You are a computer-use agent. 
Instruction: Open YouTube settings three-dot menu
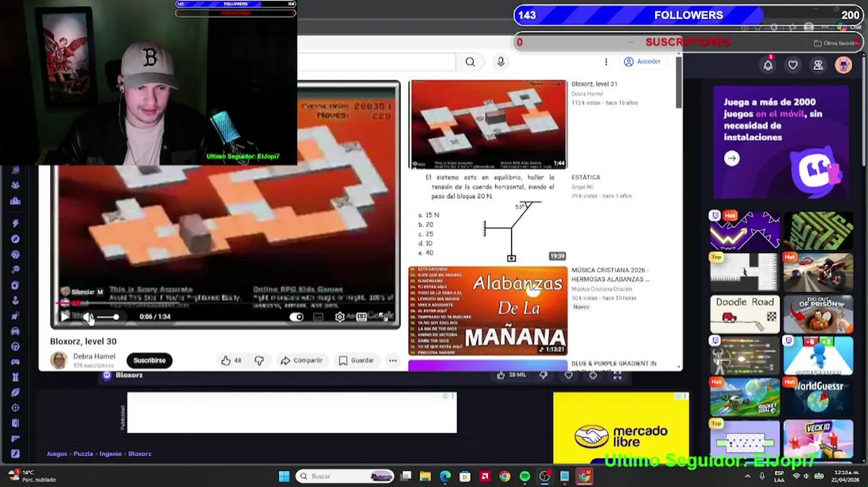(606, 62)
